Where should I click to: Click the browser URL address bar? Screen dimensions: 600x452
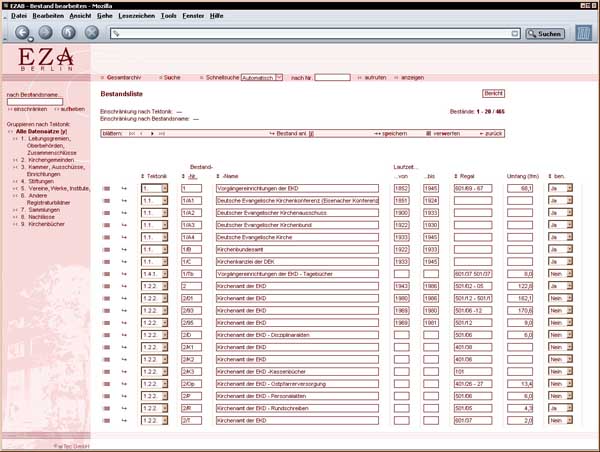316,34
